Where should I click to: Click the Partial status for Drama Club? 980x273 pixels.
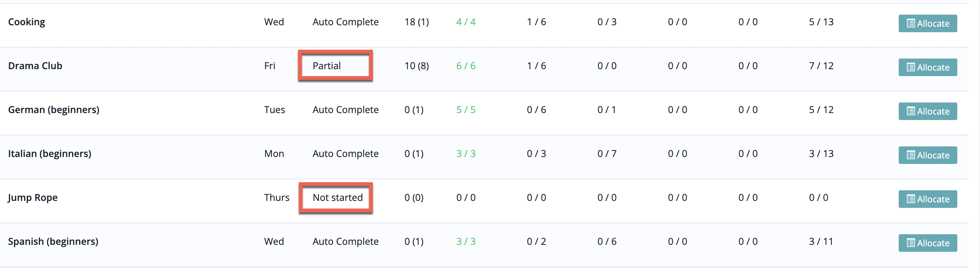click(327, 66)
